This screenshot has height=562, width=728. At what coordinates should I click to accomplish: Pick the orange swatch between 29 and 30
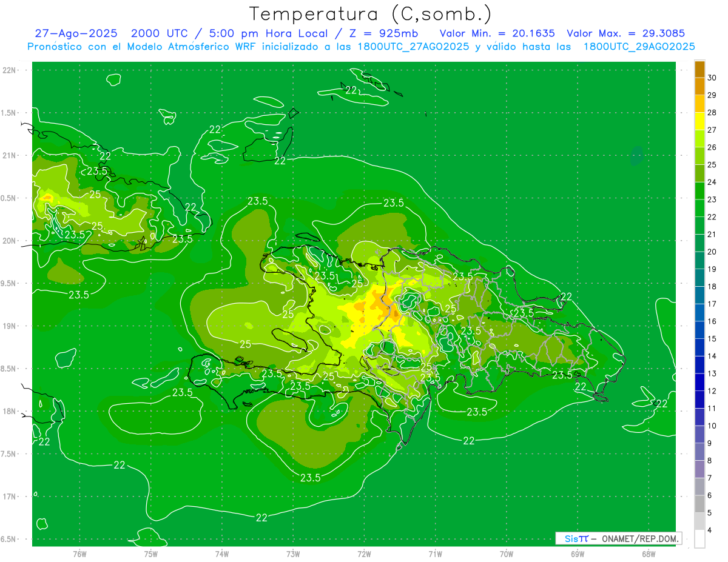tap(699, 87)
